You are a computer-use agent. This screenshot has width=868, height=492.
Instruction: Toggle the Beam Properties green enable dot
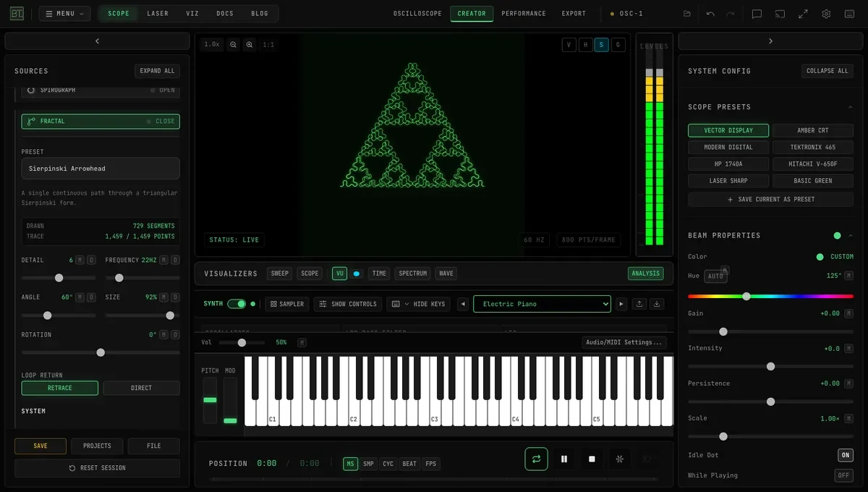837,235
